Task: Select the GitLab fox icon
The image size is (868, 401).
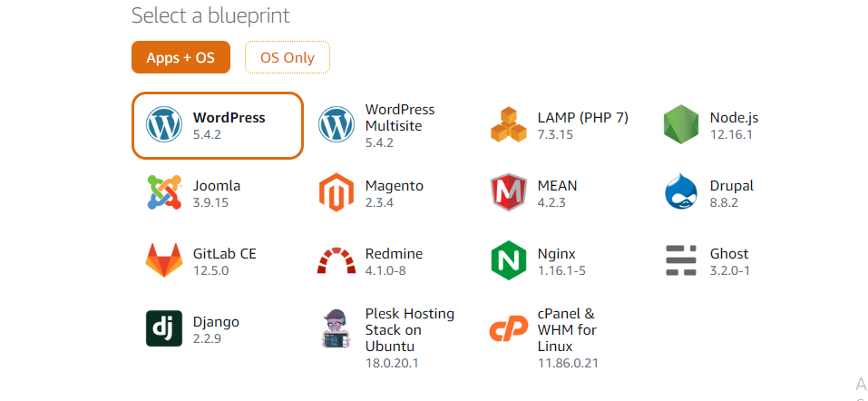Action: click(164, 260)
